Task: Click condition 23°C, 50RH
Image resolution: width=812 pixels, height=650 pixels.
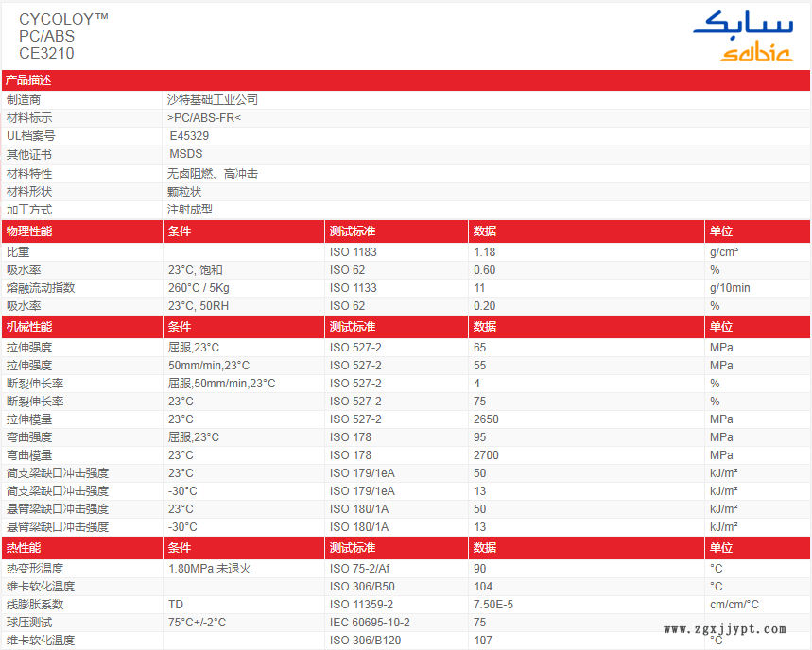Action: (x=199, y=306)
